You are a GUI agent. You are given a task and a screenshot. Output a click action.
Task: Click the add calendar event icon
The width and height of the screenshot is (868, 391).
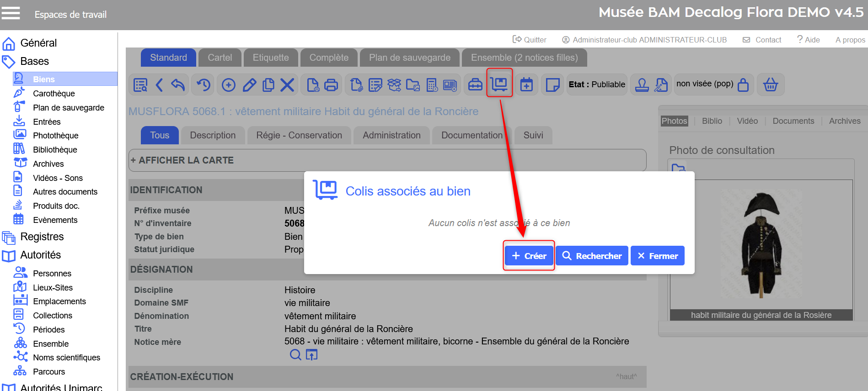pos(526,85)
